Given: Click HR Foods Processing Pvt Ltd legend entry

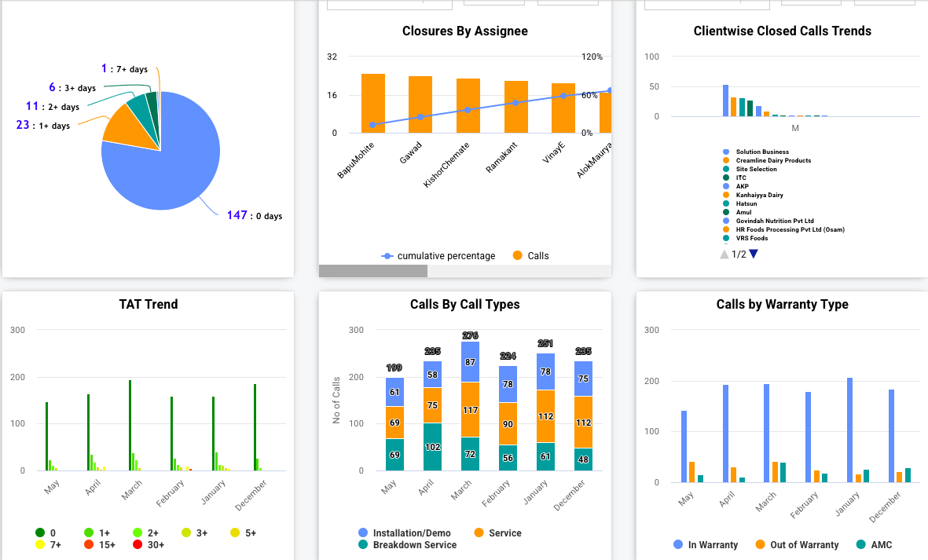Looking at the screenshot, I should 783,229.
